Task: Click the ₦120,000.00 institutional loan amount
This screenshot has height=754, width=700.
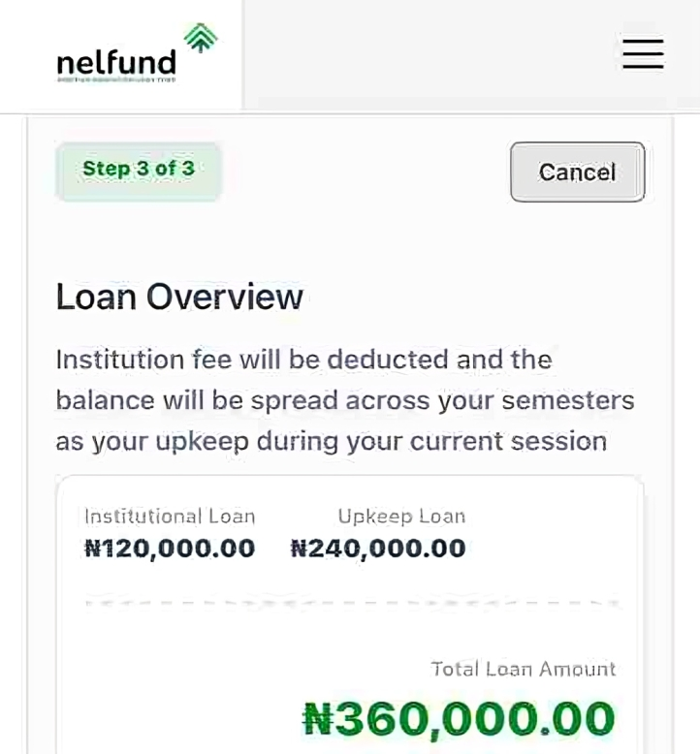Action: 170,549
